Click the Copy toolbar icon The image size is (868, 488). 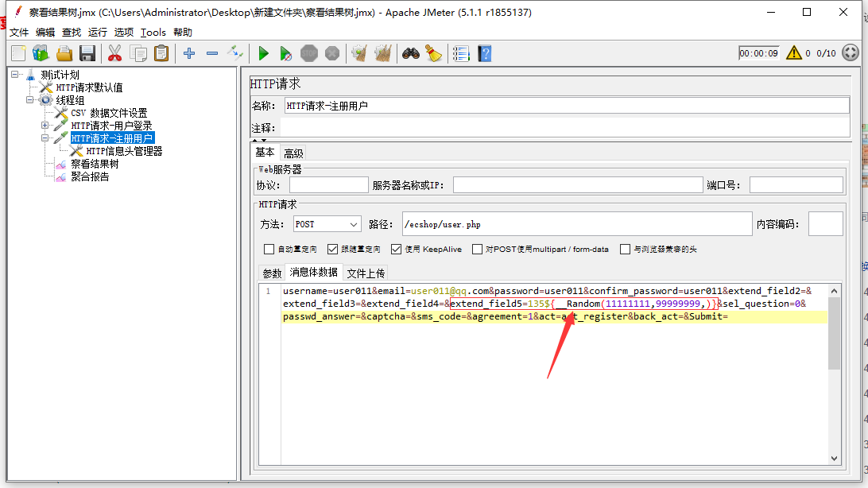138,54
